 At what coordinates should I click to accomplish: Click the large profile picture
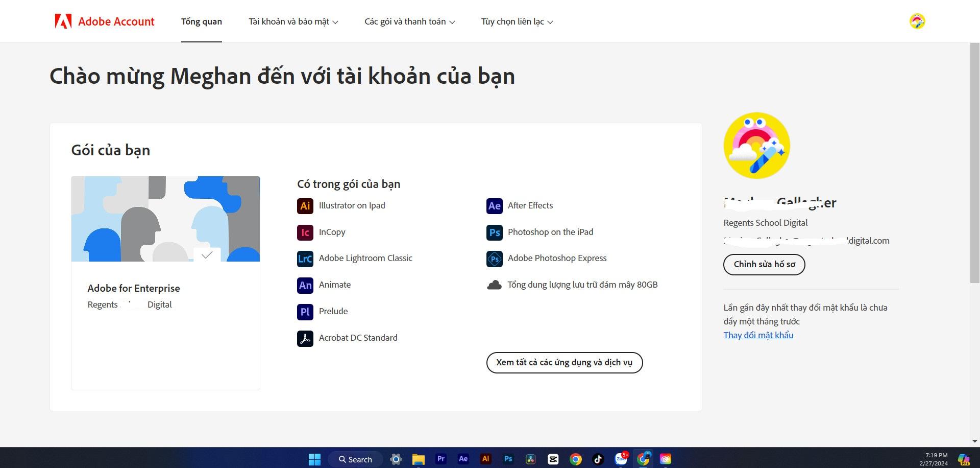pyautogui.click(x=757, y=146)
